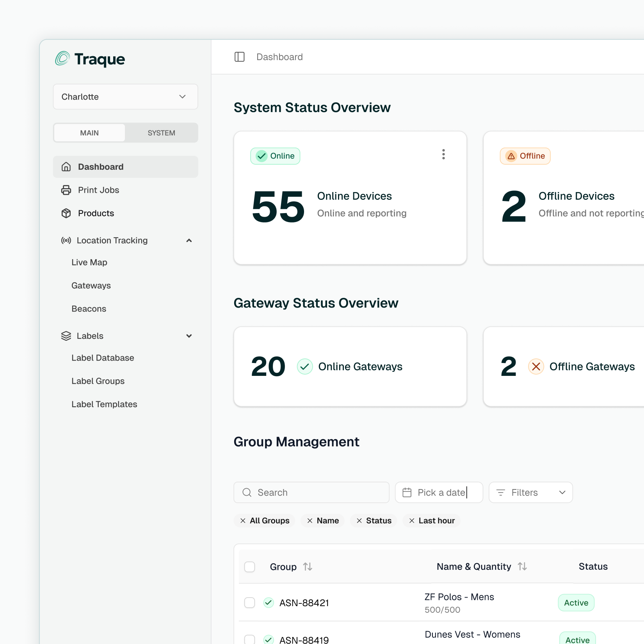
Task: Toggle the sidebar panel icon
Action: click(239, 57)
